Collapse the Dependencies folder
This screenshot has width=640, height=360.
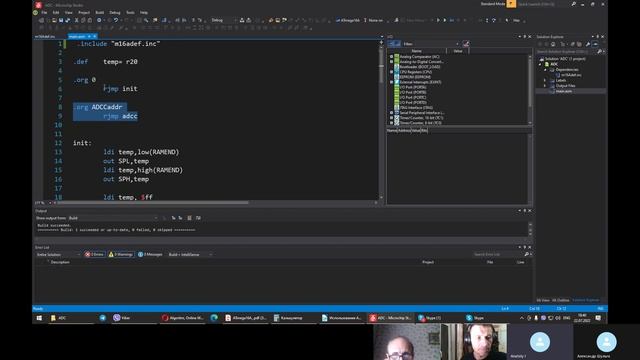point(545,70)
